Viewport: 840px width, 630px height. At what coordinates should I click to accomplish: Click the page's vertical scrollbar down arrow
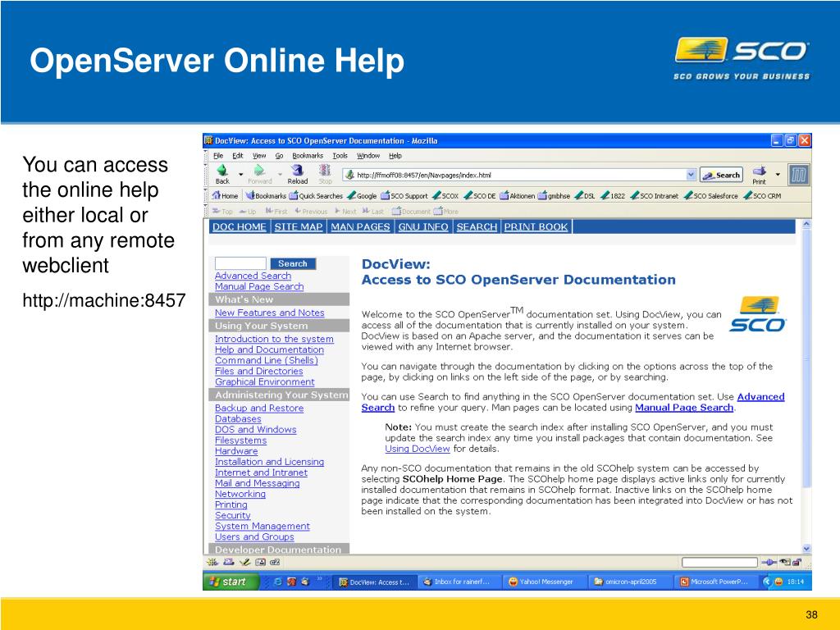[x=806, y=549]
